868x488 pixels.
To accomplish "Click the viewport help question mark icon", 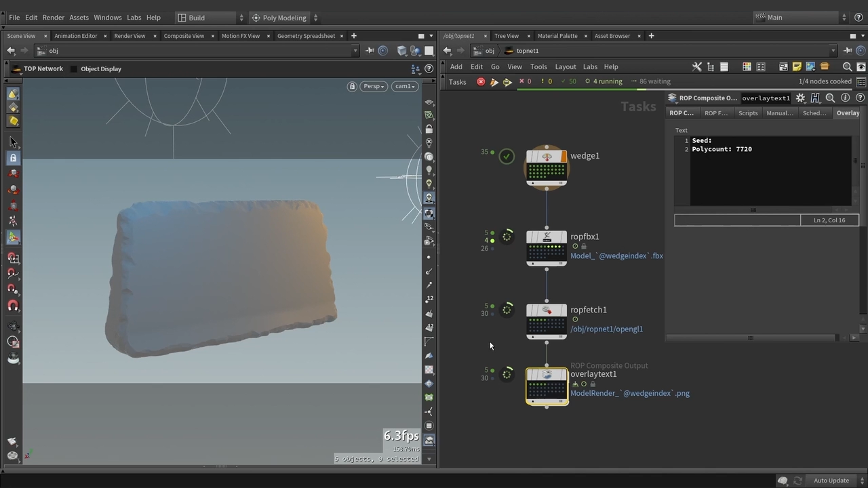I will coord(429,68).
